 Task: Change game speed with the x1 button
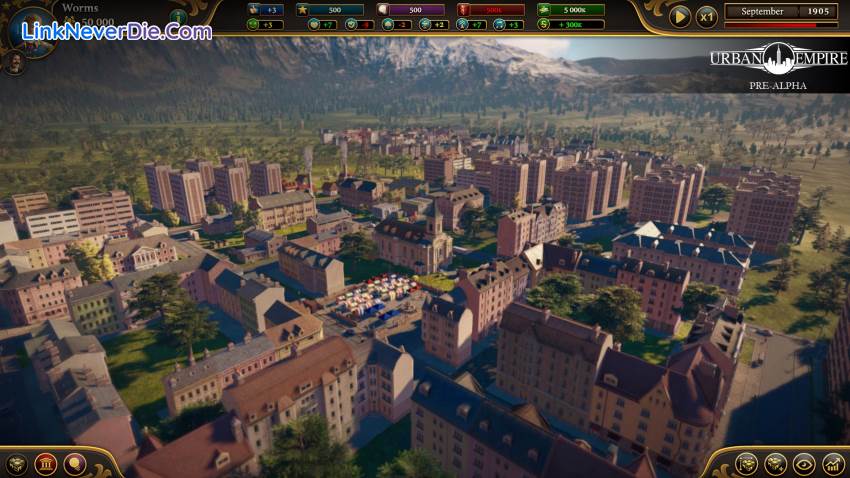tap(706, 17)
